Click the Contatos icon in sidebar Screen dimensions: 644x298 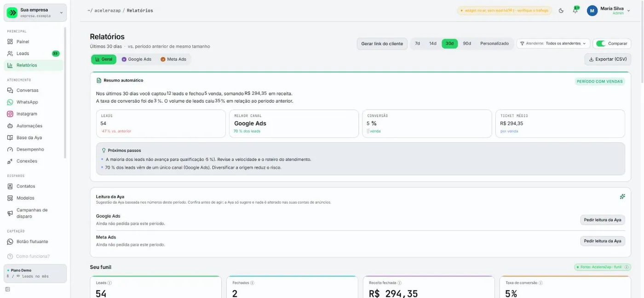[x=10, y=186]
